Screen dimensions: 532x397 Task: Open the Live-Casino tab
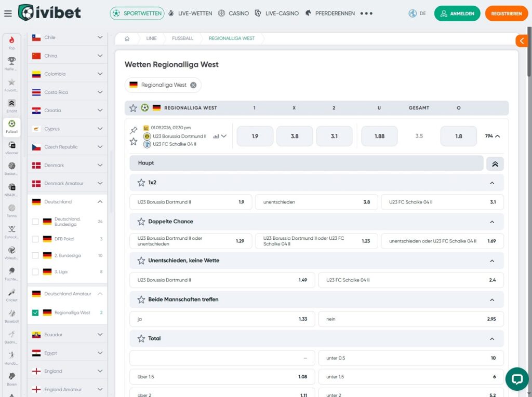tap(277, 13)
